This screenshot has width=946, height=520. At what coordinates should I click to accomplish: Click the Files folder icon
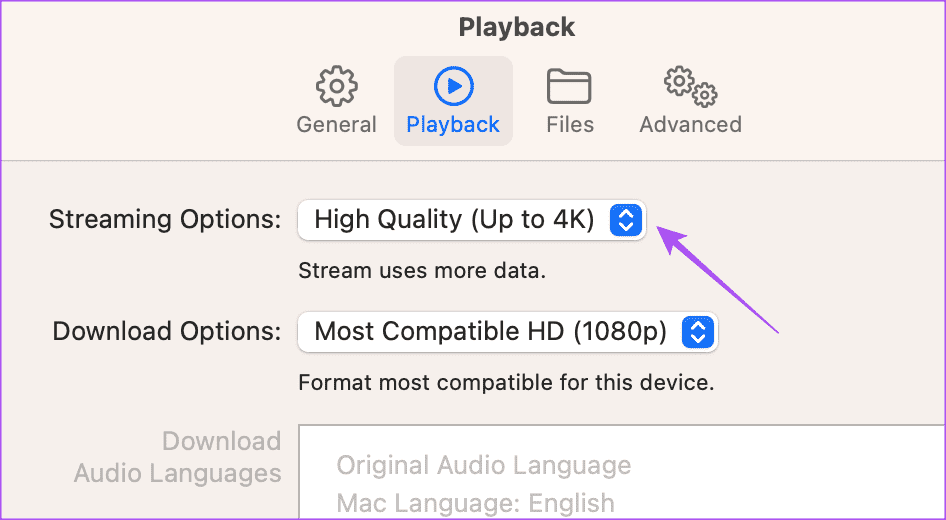coord(570,87)
